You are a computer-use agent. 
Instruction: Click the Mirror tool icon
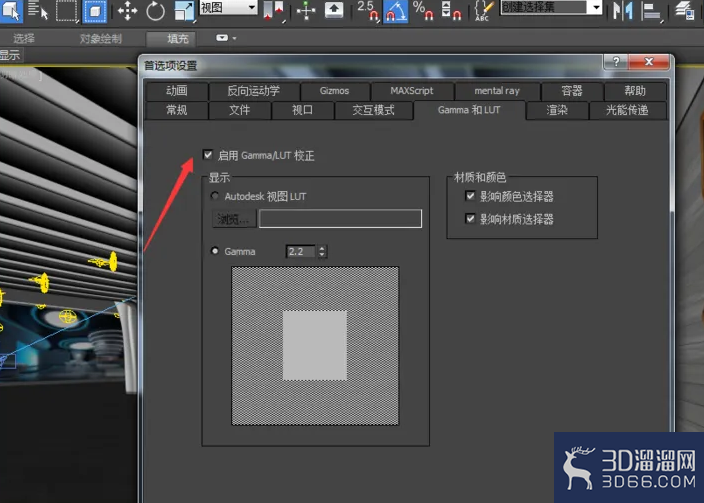(623, 10)
